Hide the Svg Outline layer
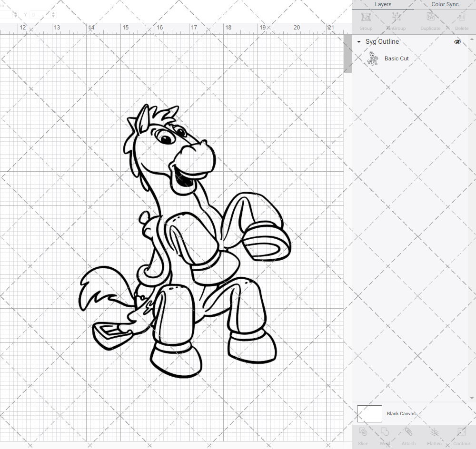 pos(457,42)
